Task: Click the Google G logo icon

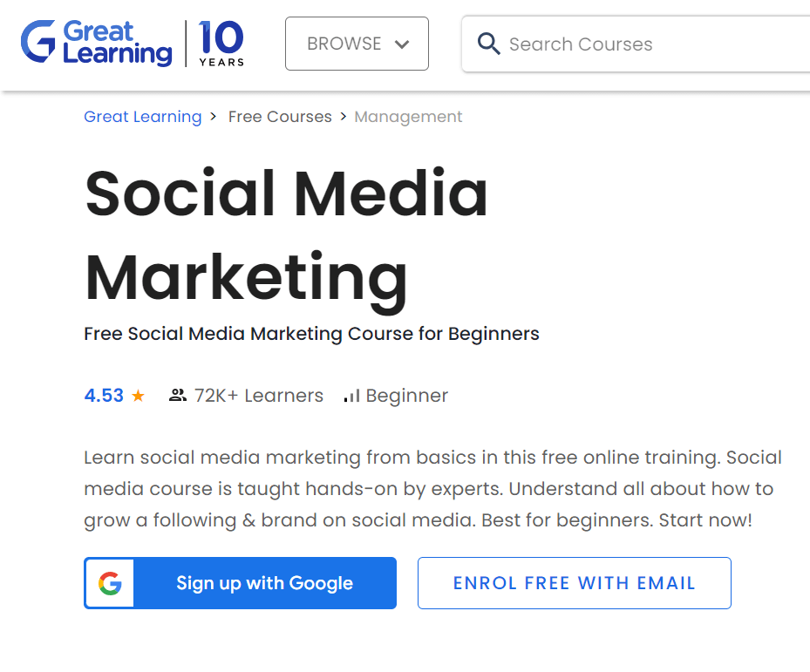Action: (110, 583)
